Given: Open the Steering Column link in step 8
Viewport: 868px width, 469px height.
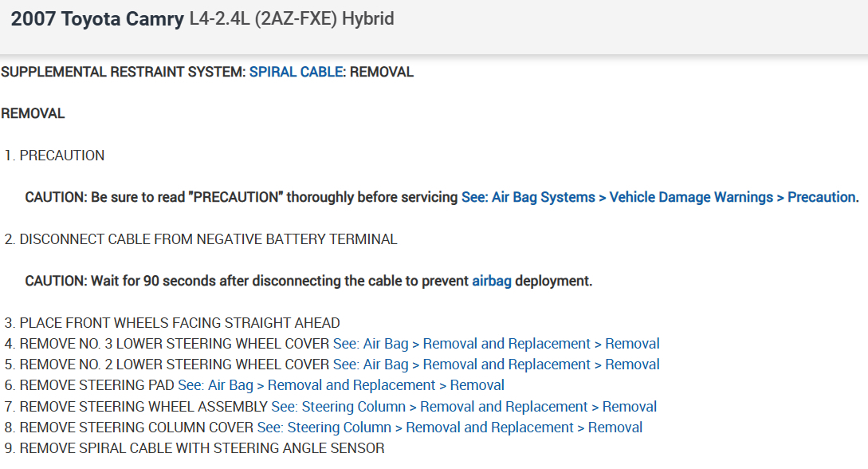Looking at the screenshot, I should point(339,428).
